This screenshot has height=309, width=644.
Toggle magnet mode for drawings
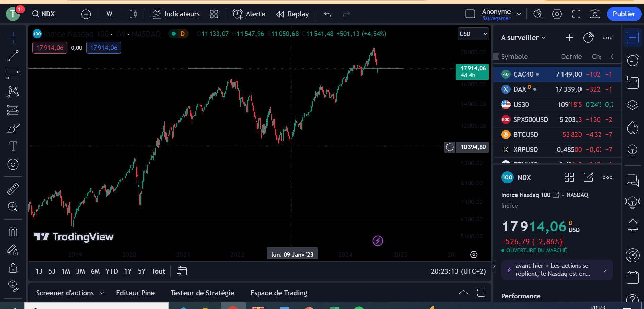[x=13, y=232]
